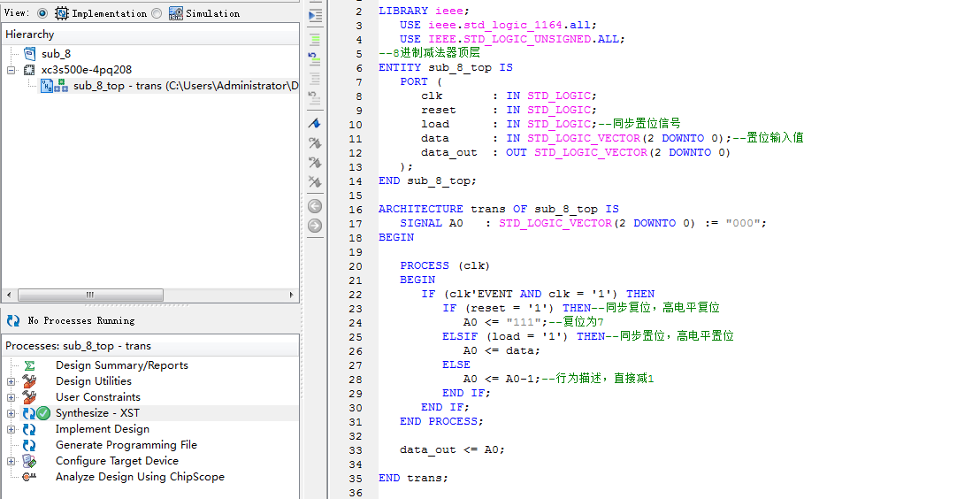This screenshot has width=980, height=499.
Task: Select the Implementation view radio button
Action: 42,13
